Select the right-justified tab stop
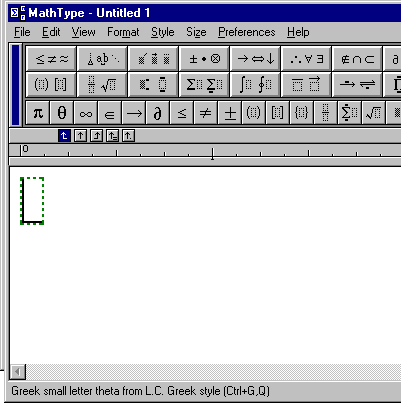The width and height of the screenshot is (401, 403). pos(96,136)
